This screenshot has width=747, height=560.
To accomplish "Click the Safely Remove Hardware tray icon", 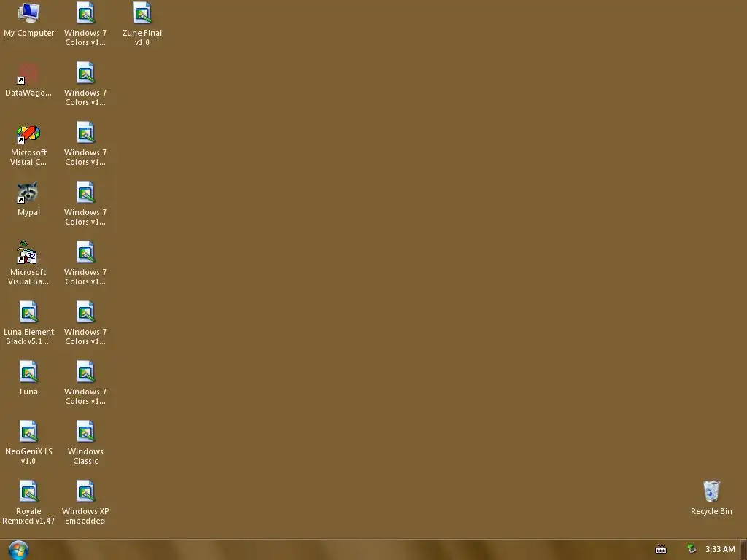I will [x=692, y=550].
